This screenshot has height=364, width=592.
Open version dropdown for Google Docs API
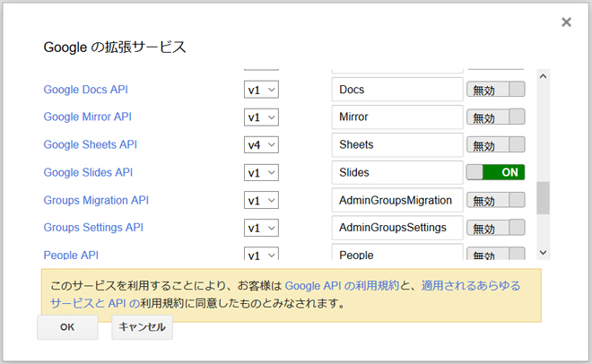click(x=261, y=90)
